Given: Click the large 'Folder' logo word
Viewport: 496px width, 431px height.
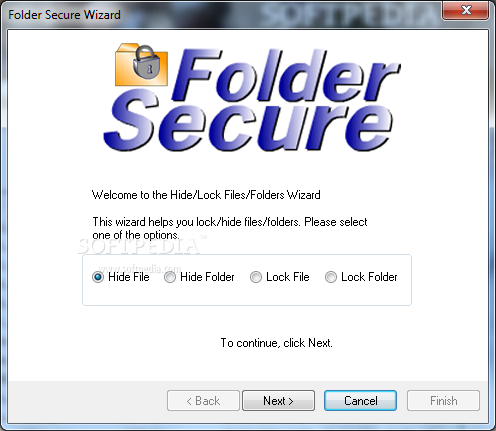Looking at the screenshot, I should pos(286,76).
